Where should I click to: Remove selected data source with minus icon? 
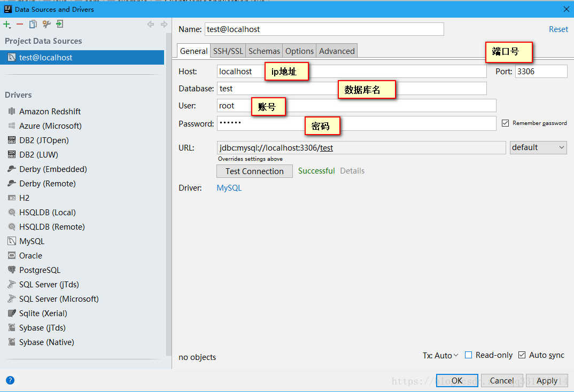(x=20, y=25)
